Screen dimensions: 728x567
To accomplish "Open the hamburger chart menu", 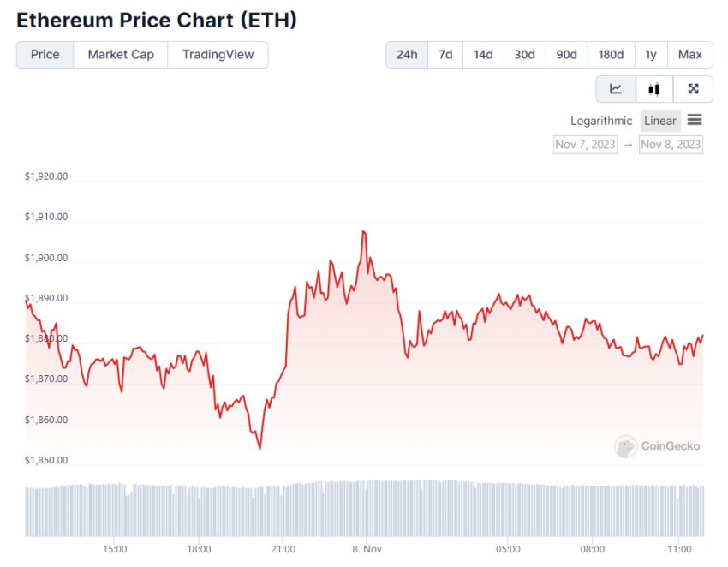I will coord(695,120).
